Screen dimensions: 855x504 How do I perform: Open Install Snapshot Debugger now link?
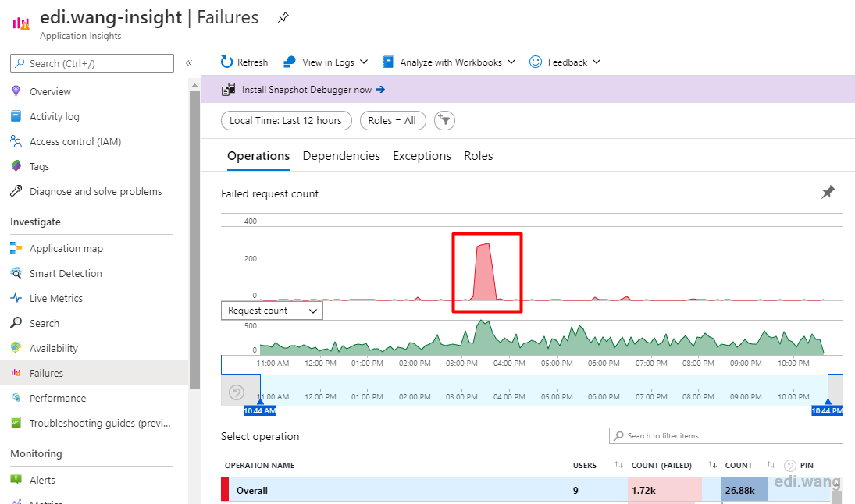tap(306, 90)
